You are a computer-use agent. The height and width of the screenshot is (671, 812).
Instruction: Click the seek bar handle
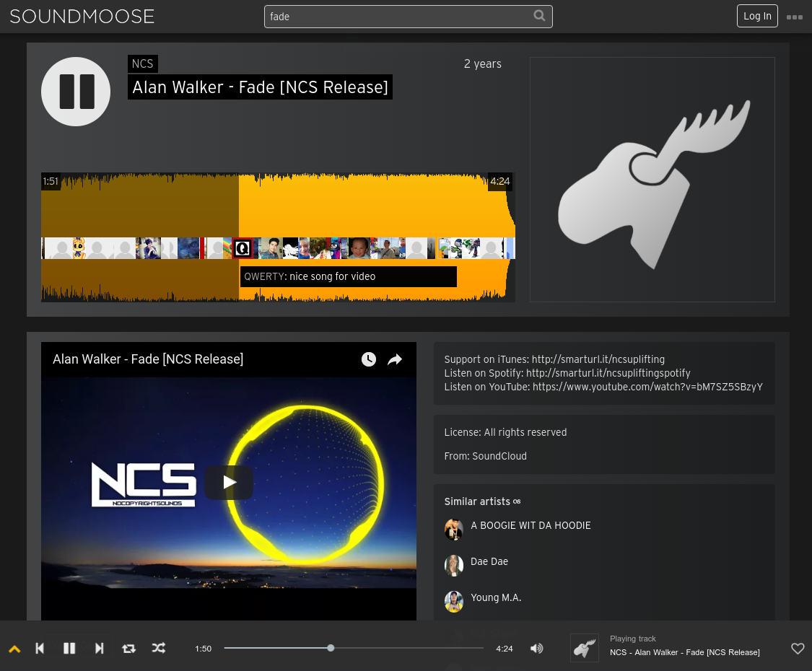(x=331, y=648)
